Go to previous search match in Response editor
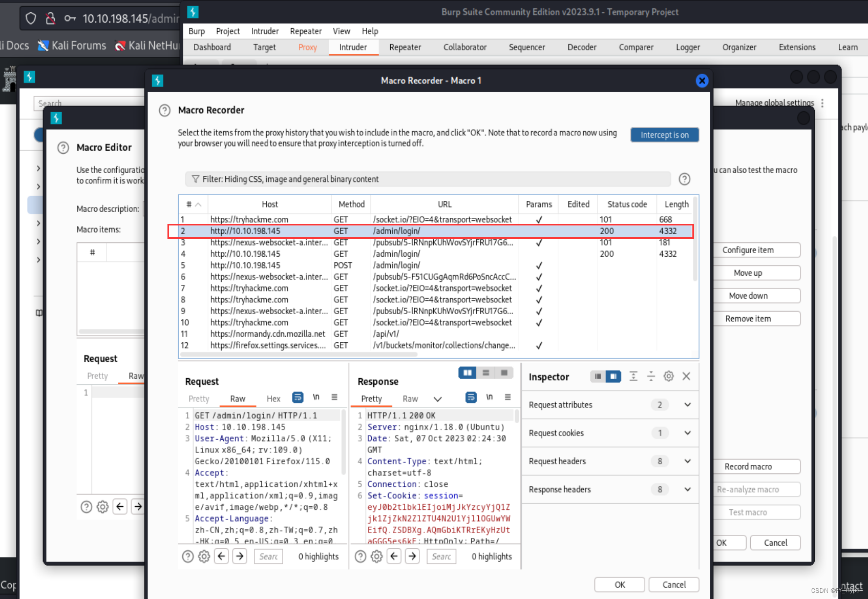The height and width of the screenshot is (599, 868). [x=394, y=556]
